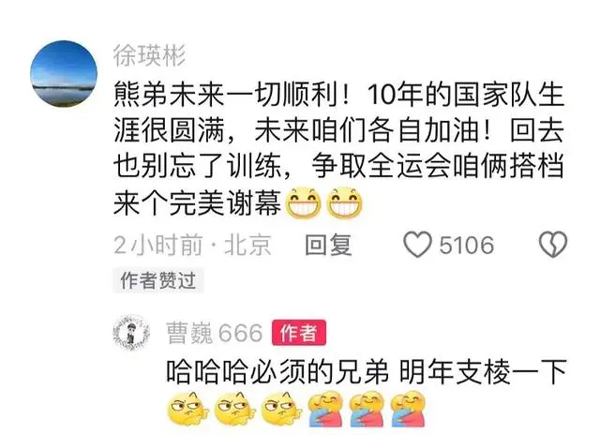Tap the 北京 location label
This screenshot has height=435, width=600.
(248, 245)
